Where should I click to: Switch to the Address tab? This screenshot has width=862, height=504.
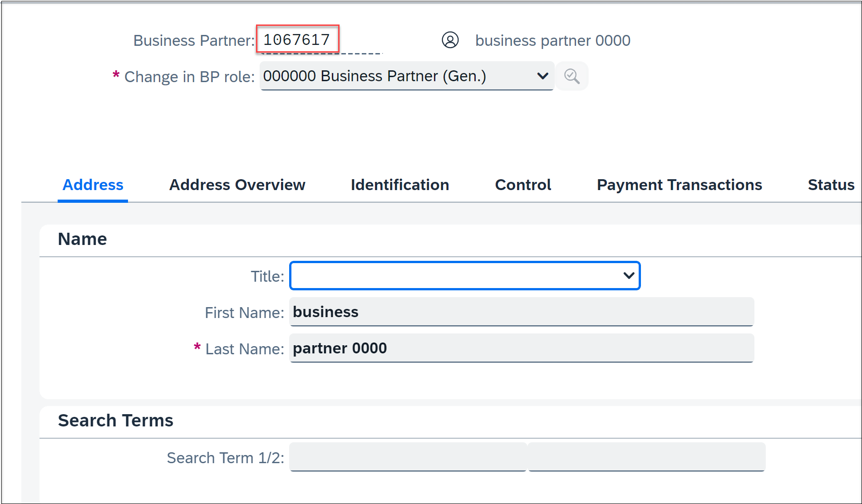(93, 185)
